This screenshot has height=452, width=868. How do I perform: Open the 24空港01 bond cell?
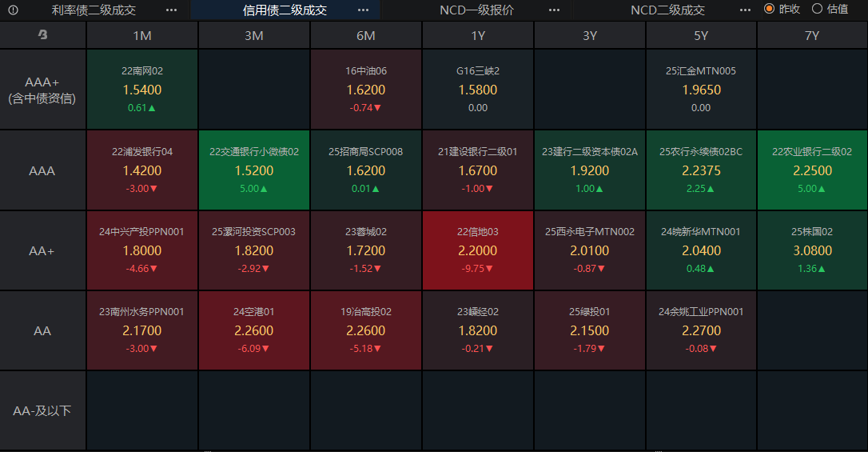pyautogui.click(x=254, y=330)
